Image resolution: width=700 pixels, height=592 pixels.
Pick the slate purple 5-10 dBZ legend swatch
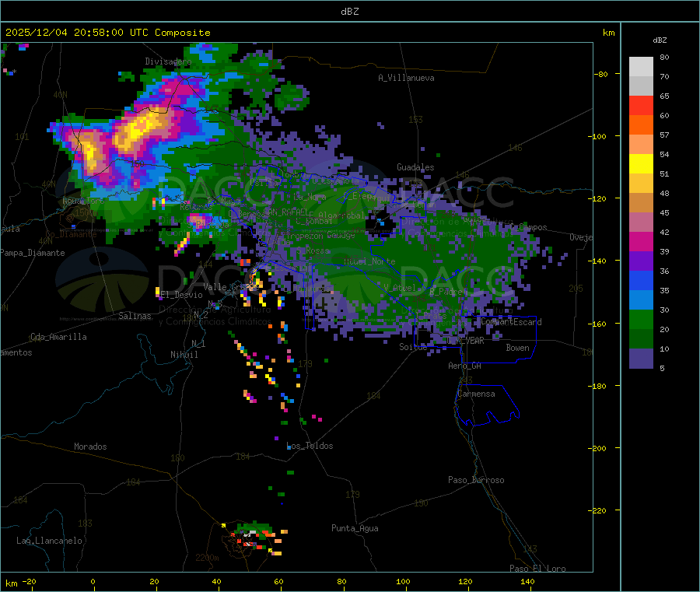coord(641,359)
